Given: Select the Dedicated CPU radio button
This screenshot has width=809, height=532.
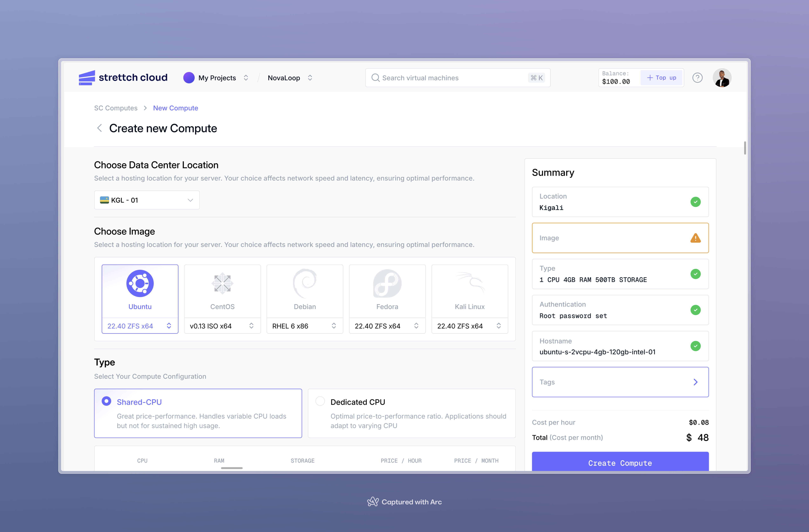Looking at the screenshot, I should (x=320, y=401).
